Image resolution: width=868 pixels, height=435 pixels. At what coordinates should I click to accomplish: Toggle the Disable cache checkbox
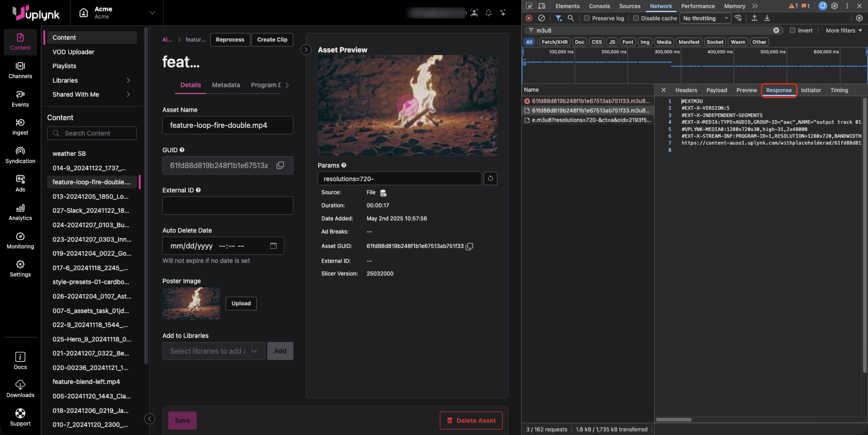tap(636, 18)
